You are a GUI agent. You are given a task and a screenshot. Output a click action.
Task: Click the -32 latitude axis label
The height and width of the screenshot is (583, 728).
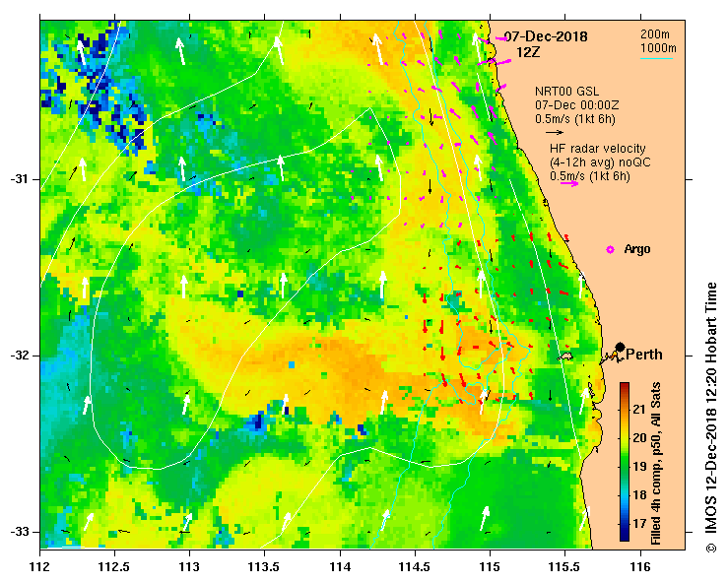[x=20, y=356]
